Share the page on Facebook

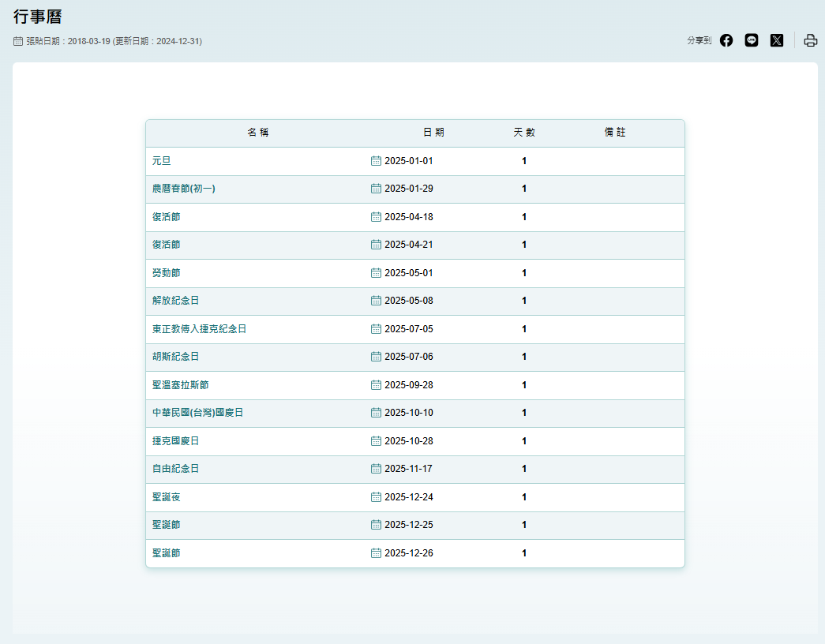tap(726, 40)
